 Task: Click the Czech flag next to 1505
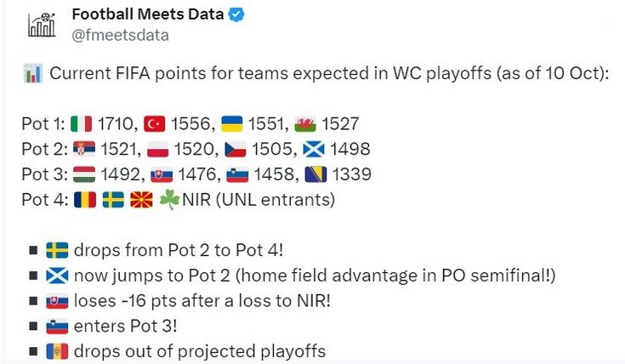[235, 150]
